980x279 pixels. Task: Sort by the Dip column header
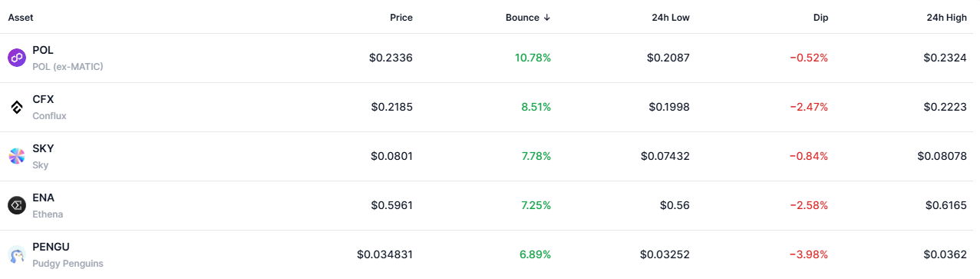820,17
